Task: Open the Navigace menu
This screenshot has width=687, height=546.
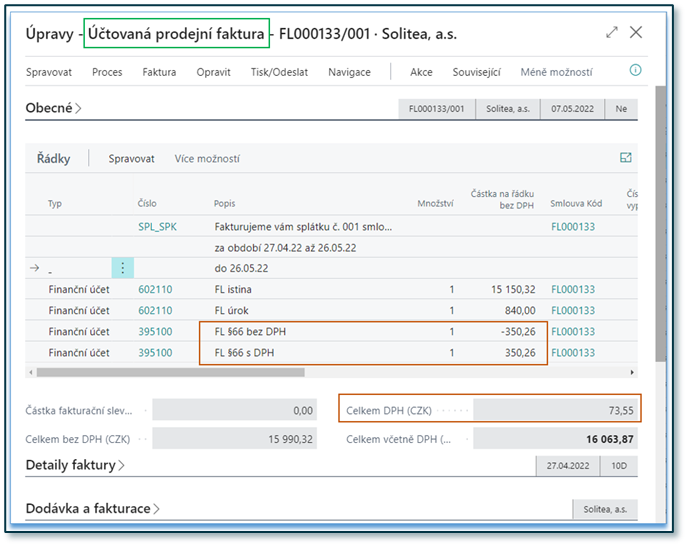Action: tap(349, 72)
